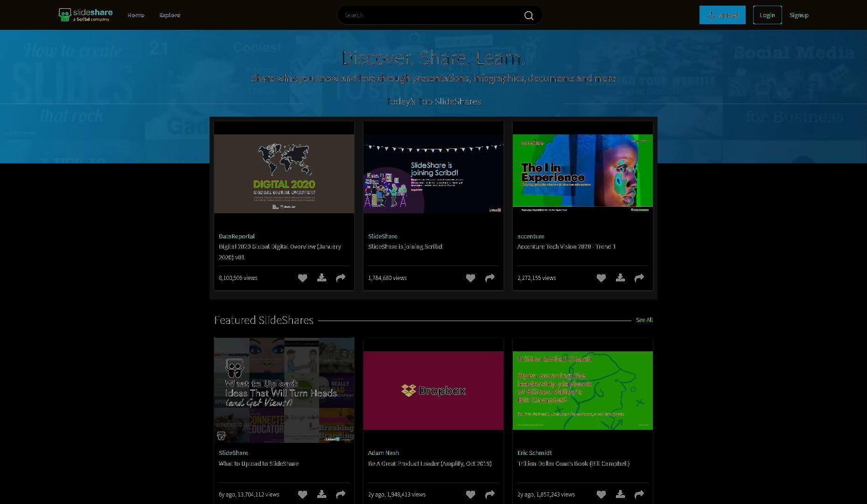
Task: Like the Trillion Dollar Coach Book slideshow
Action: 601,494
